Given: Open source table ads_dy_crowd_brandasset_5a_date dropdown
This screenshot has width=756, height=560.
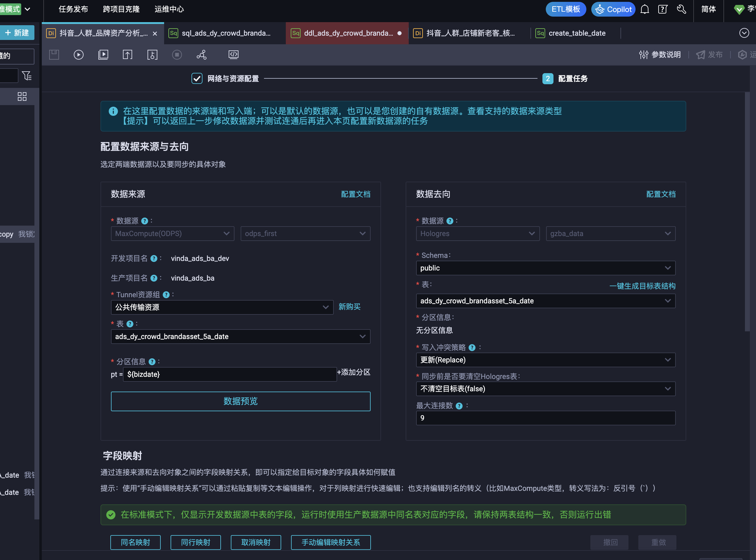Looking at the screenshot, I should click(241, 337).
